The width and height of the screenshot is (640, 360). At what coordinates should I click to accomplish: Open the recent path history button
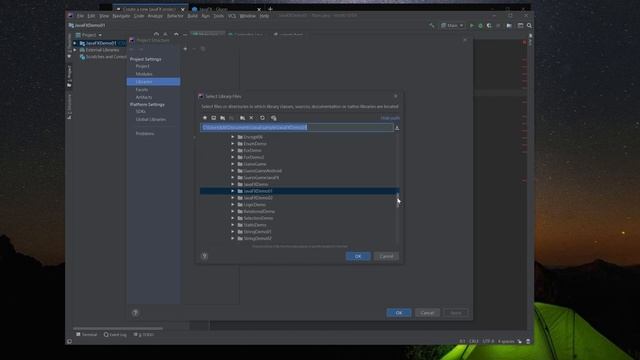(x=397, y=128)
